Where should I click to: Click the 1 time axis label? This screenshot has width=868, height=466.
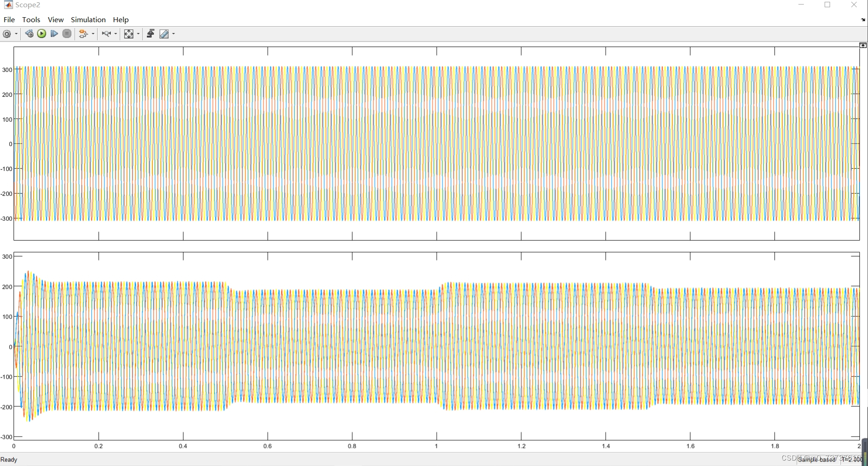click(437, 446)
